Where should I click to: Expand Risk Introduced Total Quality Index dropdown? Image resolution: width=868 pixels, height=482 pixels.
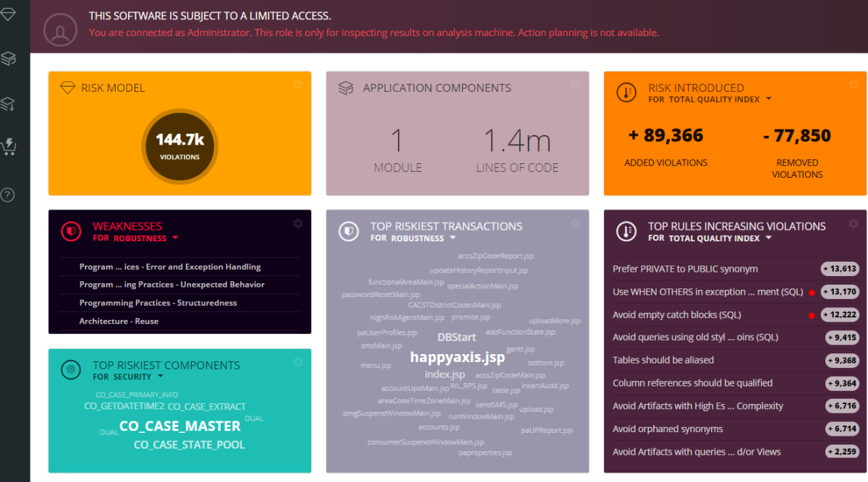pyautogui.click(x=768, y=99)
